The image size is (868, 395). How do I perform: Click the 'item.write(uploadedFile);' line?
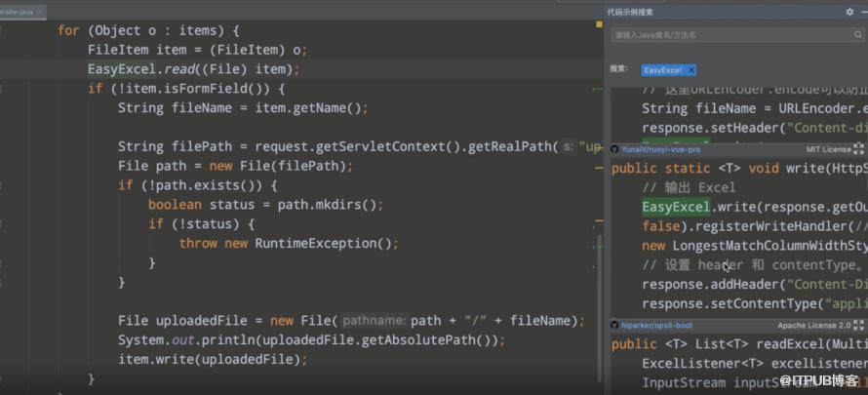click(213, 360)
